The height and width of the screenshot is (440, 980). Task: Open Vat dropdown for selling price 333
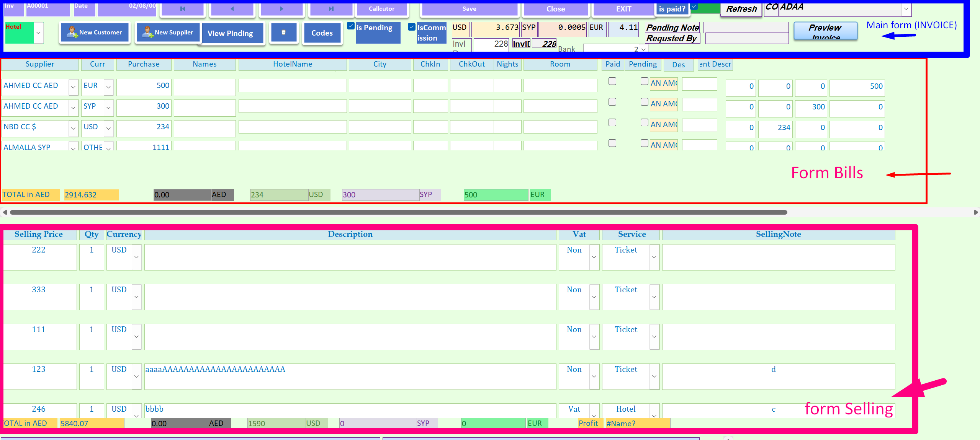coord(594,297)
